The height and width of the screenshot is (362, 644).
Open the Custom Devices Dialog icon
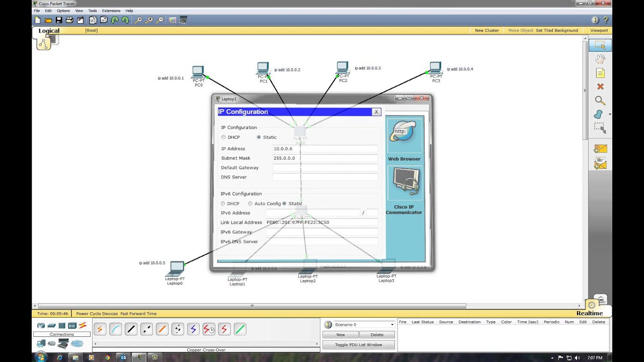click(183, 20)
